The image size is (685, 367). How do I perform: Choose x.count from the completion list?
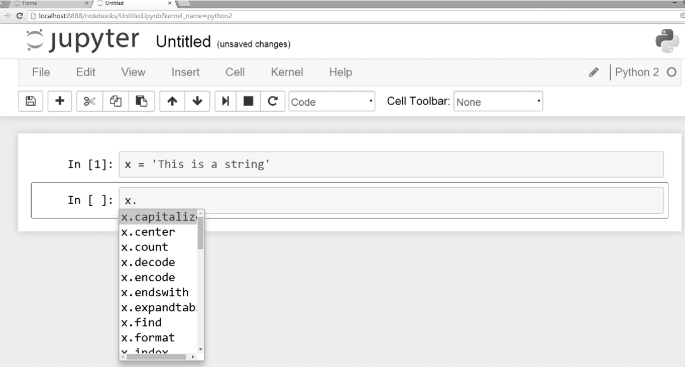pyautogui.click(x=158, y=247)
